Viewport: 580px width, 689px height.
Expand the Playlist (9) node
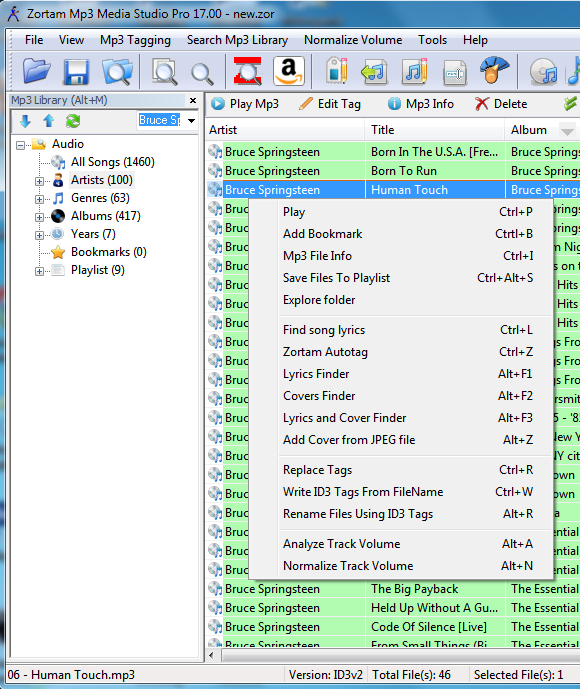(x=39, y=271)
